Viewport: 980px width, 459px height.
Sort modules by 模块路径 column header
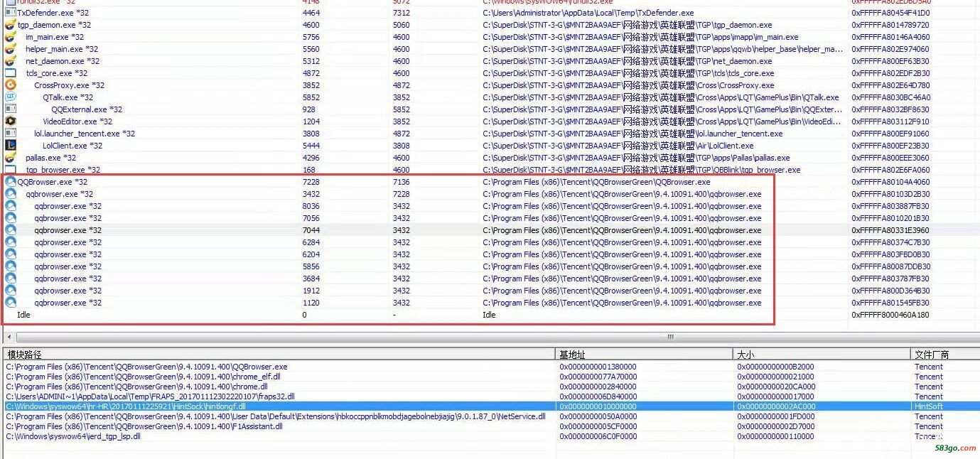coord(279,354)
